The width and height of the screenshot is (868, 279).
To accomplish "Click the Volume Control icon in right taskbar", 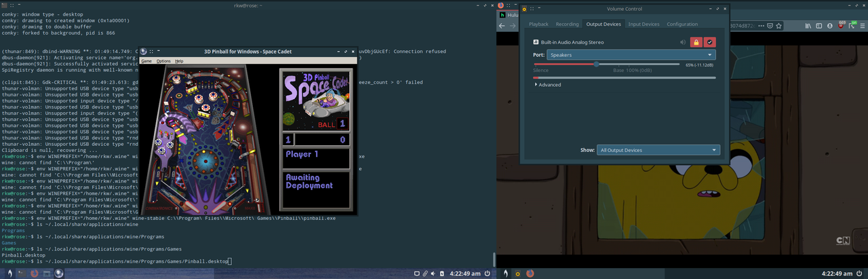I will [x=519, y=274].
